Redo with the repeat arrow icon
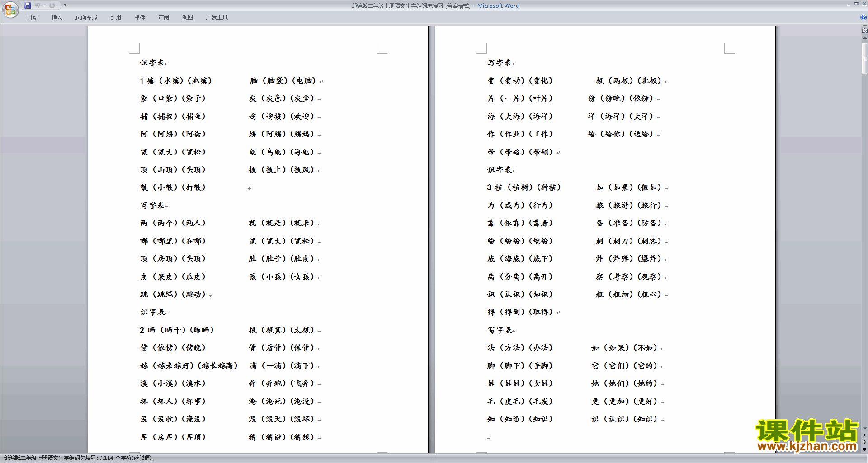 pos(52,5)
